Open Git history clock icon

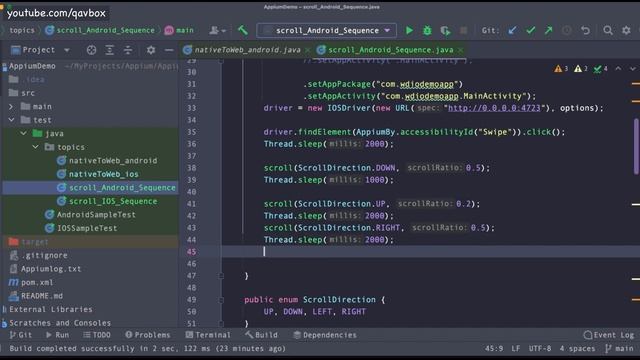click(x=567, y=30)
